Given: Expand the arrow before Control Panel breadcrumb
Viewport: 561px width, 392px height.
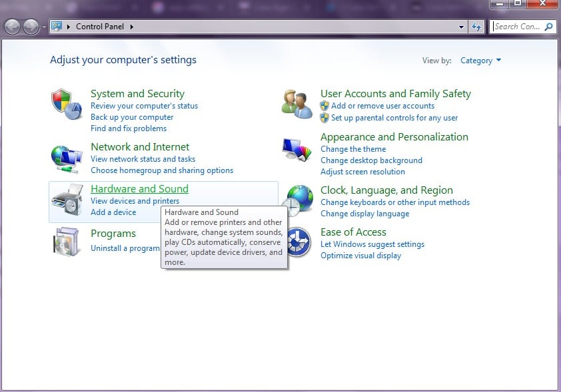Looking at the screenshot, I should click(69, 27).
